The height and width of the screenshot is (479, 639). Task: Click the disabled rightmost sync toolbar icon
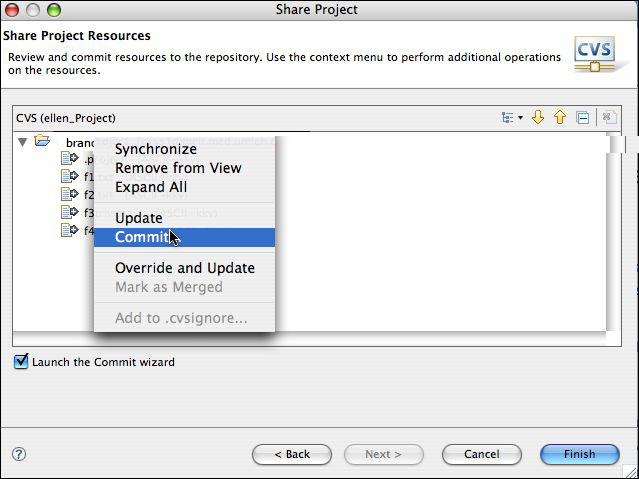click(x=608, y=118)
